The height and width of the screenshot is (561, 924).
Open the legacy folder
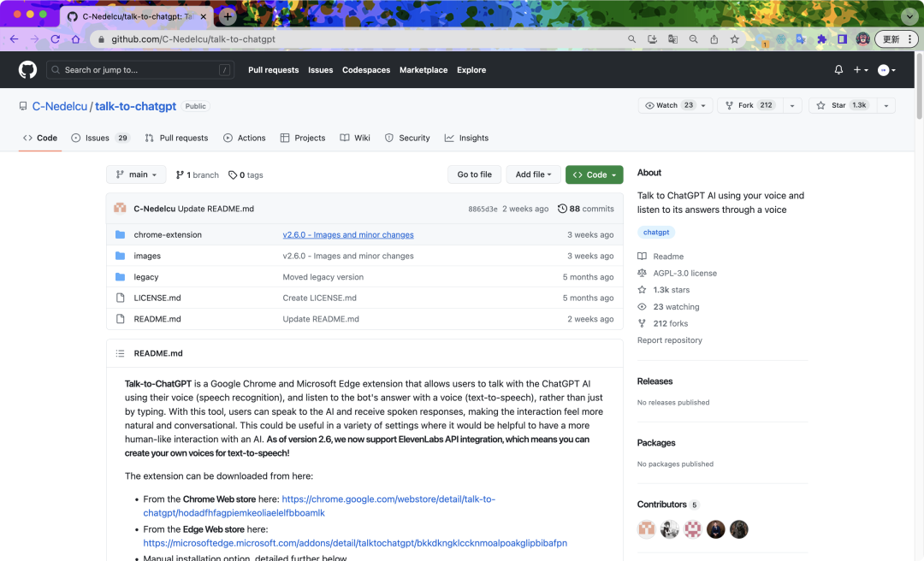[146, 277]
